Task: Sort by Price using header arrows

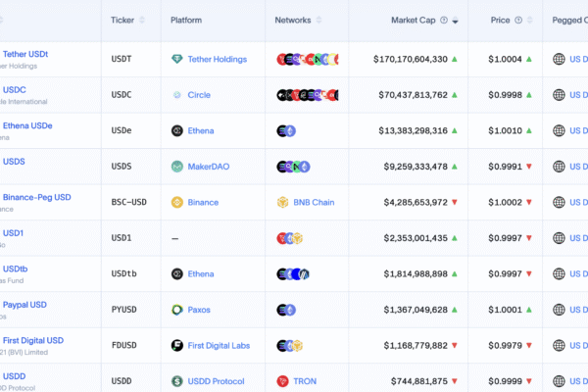Action: pos(530,20)
